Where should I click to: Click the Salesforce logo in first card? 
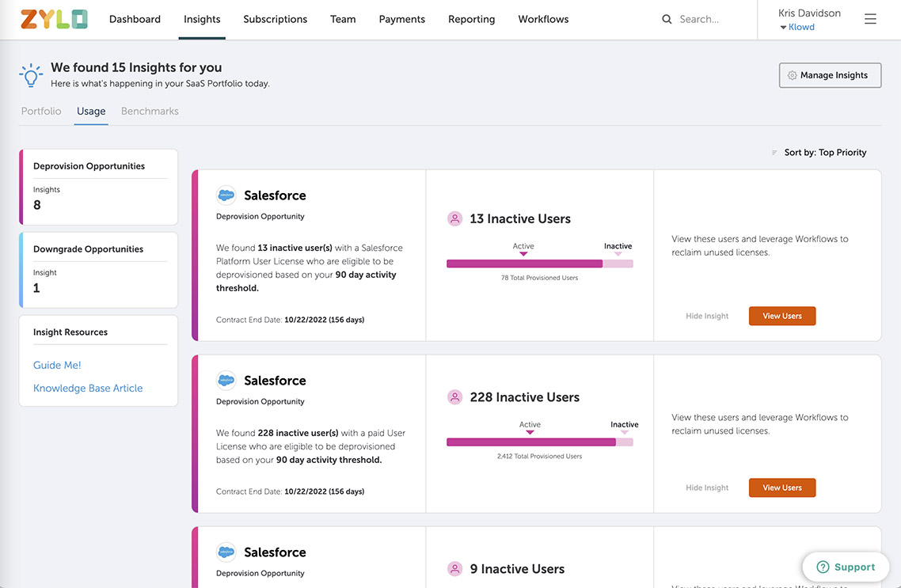[x=226, y=195]
